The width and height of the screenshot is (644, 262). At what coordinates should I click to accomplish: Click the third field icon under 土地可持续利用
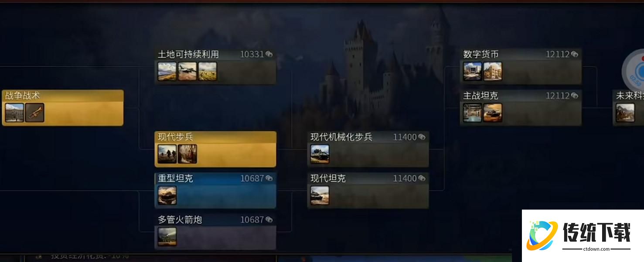coord(208,71)
